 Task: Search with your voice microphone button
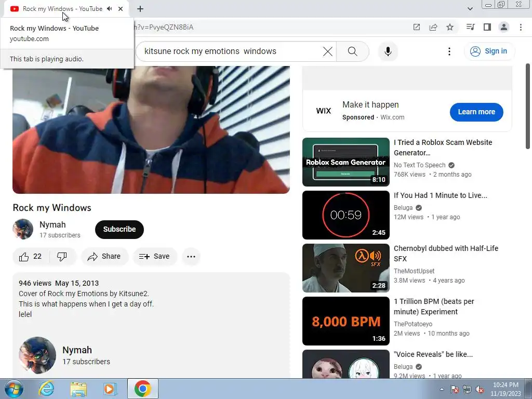388,51
